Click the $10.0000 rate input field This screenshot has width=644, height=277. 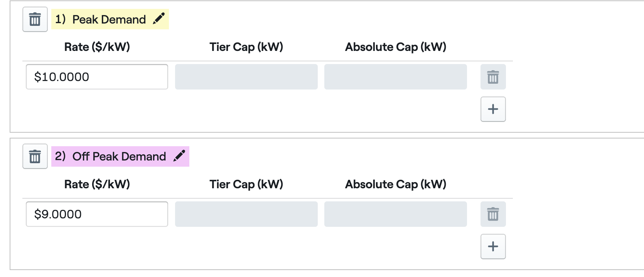point(97,77)
